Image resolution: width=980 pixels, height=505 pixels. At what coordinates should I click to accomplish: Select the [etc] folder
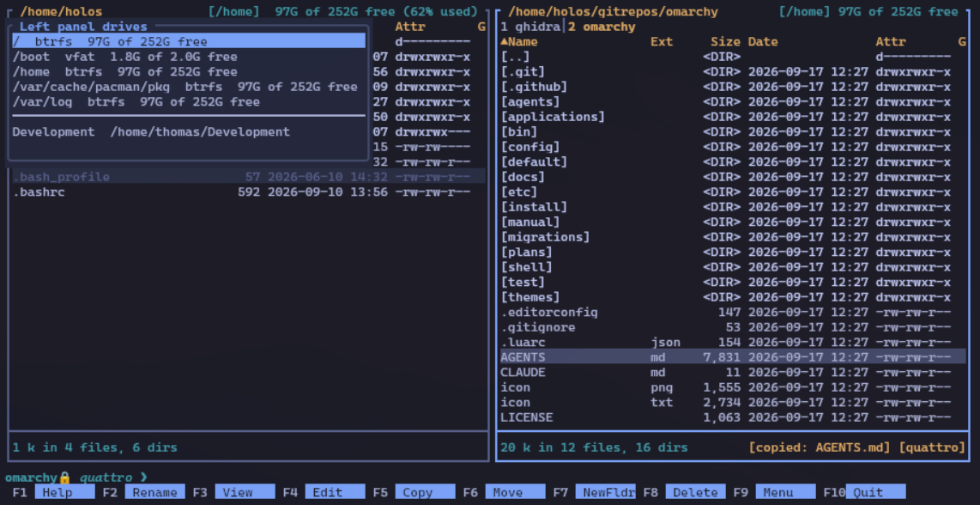(x=733, y=192)
